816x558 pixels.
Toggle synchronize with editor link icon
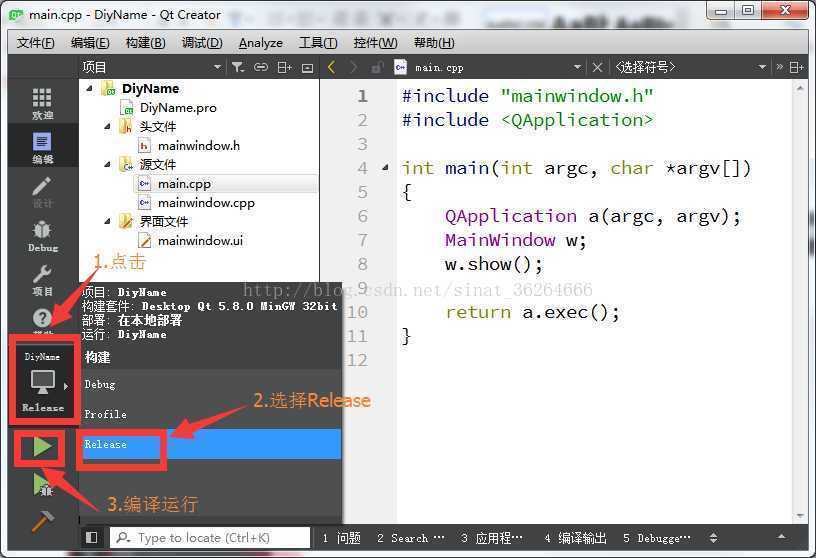(x=261, y=67)
